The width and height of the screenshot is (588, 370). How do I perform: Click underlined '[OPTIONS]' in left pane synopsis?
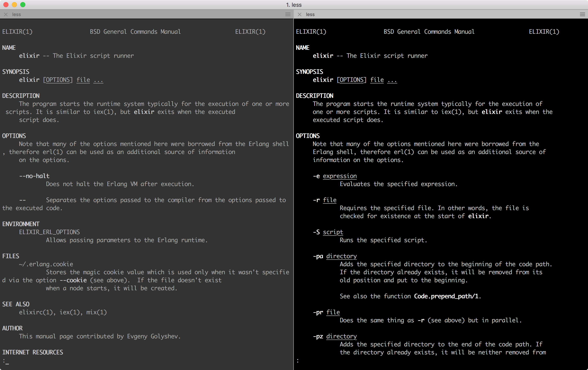[58, 80]
